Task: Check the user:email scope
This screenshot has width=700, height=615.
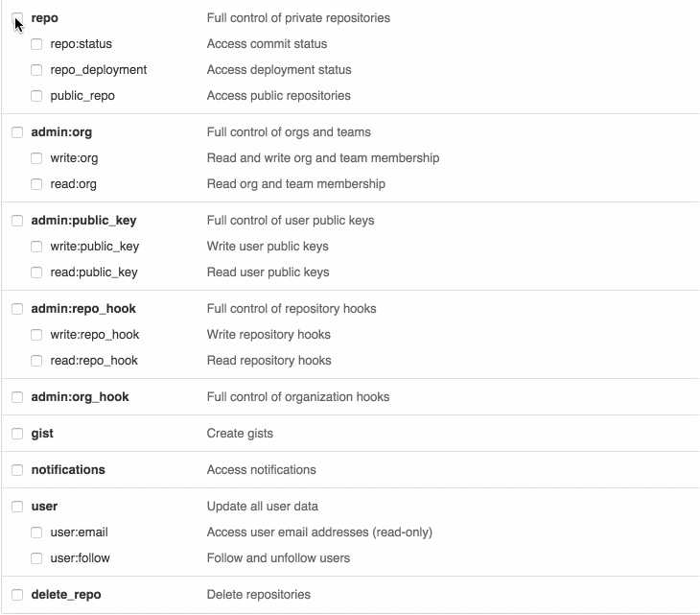Action: pyautogui.click(x=36, y=532)
